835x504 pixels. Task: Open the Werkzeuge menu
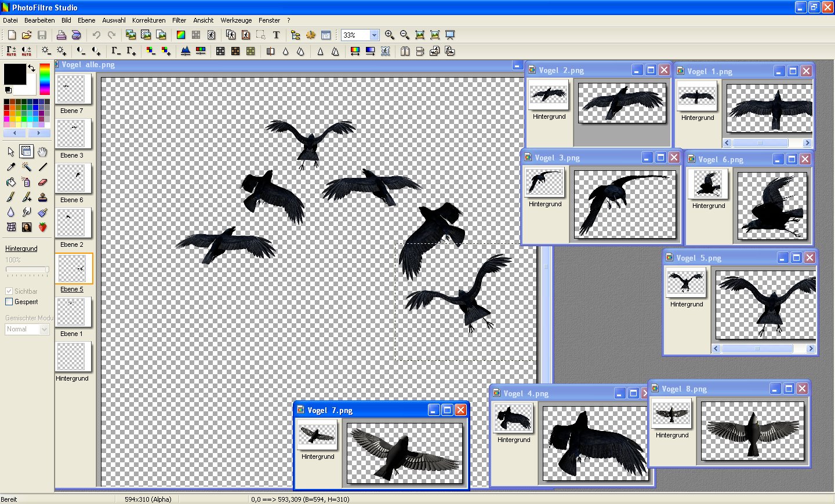[x=236, y=20]
